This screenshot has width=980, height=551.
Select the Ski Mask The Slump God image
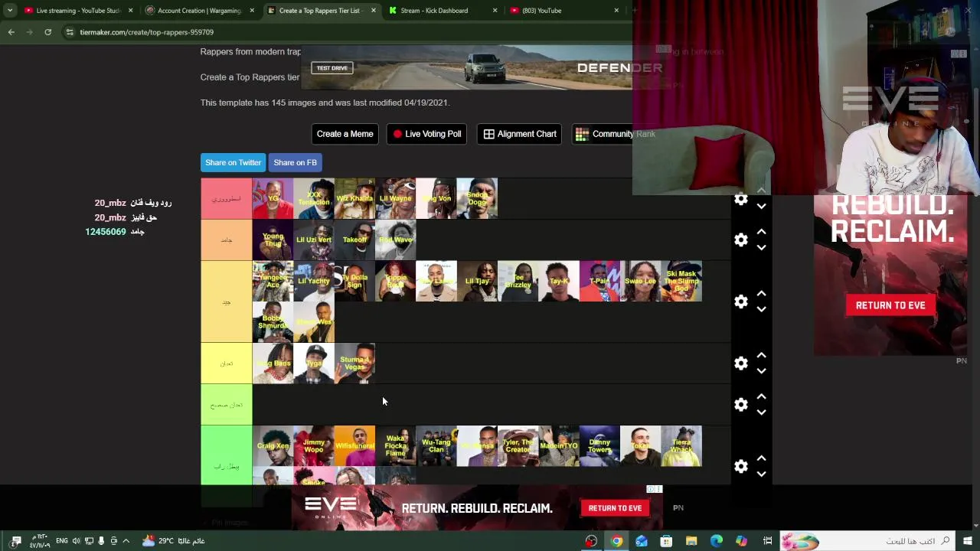click(x=681, y=281)
